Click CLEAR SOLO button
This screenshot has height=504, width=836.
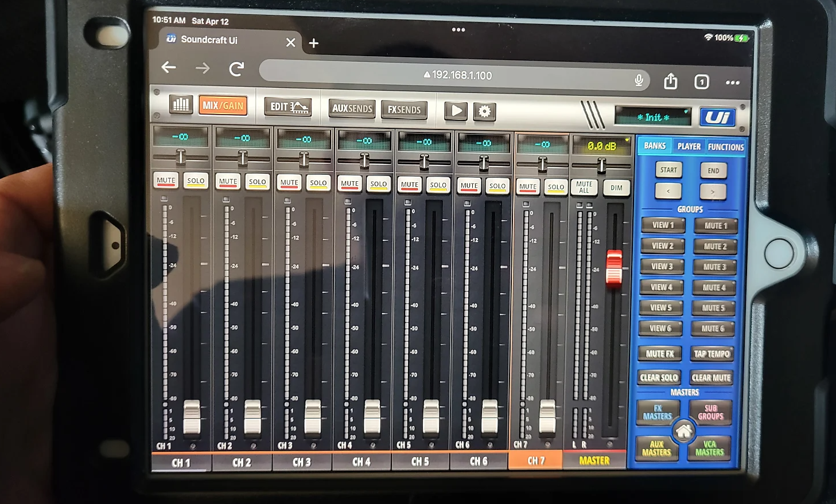659,378
